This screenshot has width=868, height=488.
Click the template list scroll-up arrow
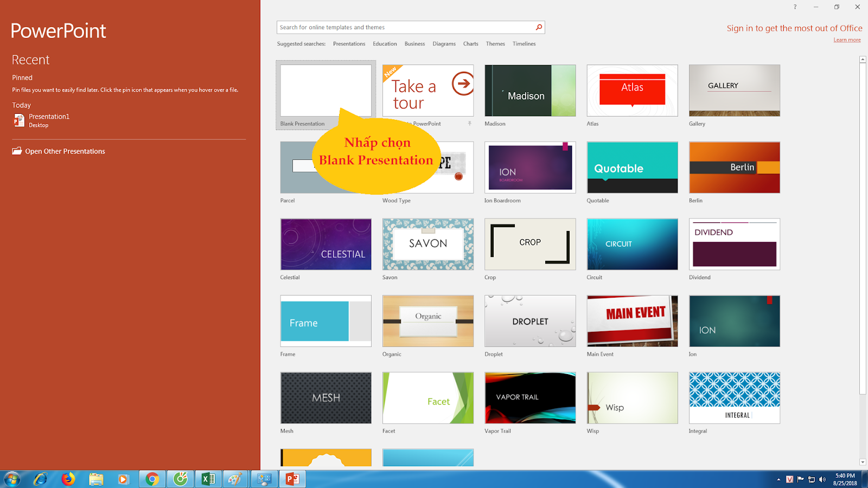863,59
